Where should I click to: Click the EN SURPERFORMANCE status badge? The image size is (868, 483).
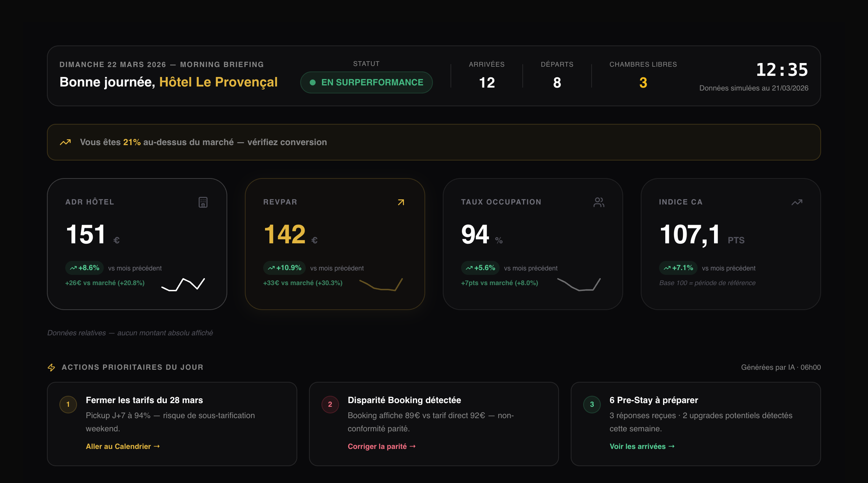tap(367, 82)
